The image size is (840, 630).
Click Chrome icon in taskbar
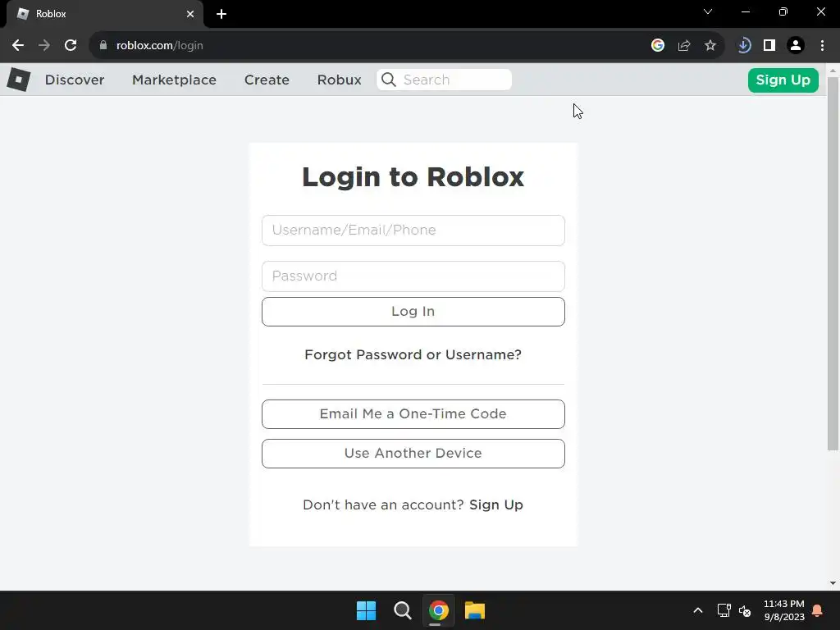coord(438,610)
